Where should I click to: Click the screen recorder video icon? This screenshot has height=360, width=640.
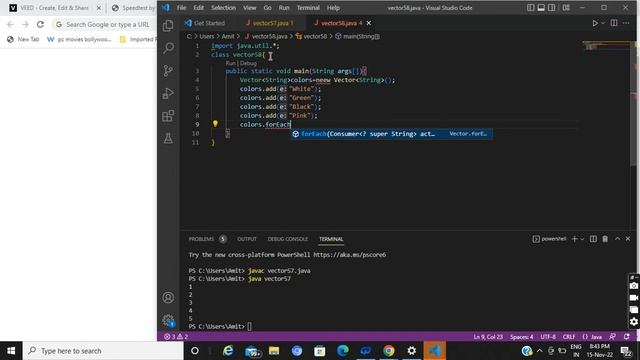click(x=634, y=298)
